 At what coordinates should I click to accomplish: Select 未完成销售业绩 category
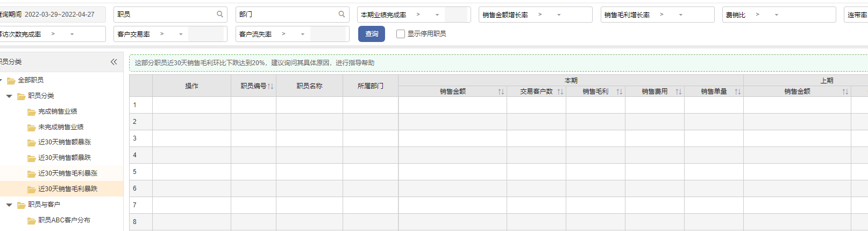(x=61, y=127)
